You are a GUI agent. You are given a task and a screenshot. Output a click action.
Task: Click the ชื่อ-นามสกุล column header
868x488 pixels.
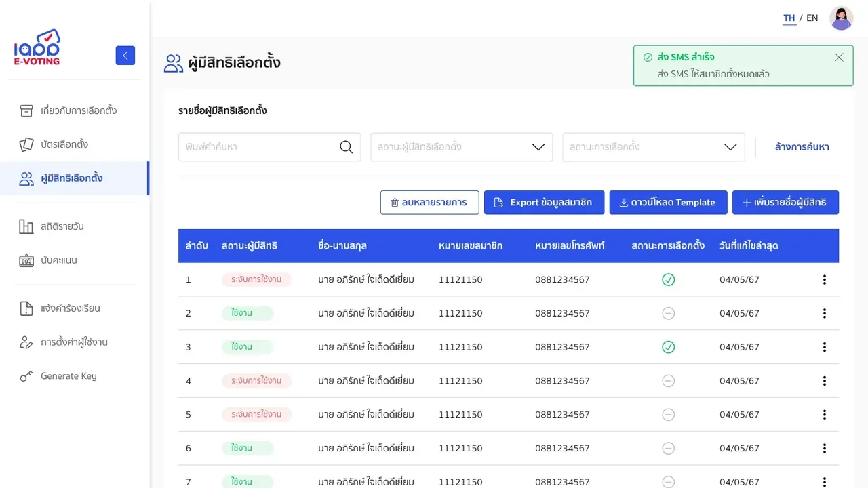pyautogui.click(x=342, y=246)
